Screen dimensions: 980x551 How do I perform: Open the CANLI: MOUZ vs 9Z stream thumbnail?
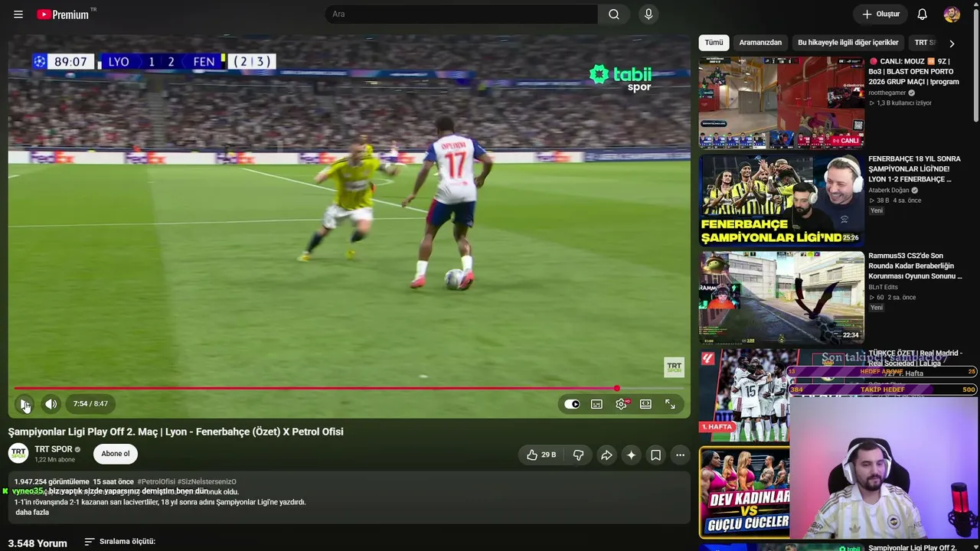click(781, 103)
